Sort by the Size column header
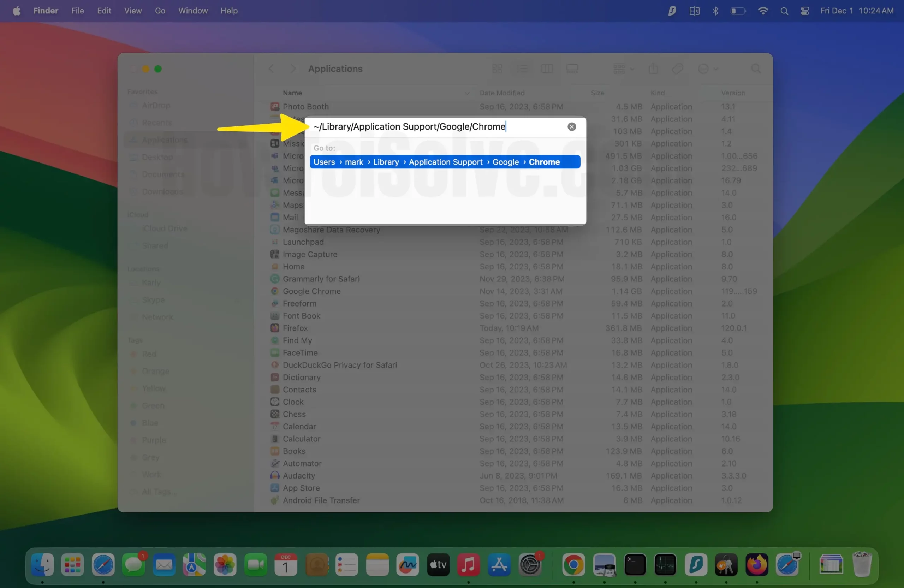 (597, 93)
